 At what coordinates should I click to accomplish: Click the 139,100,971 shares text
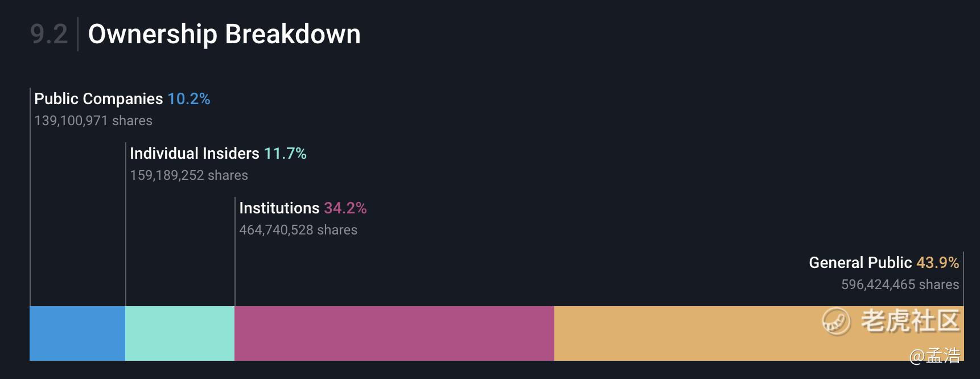coord(93,121)
